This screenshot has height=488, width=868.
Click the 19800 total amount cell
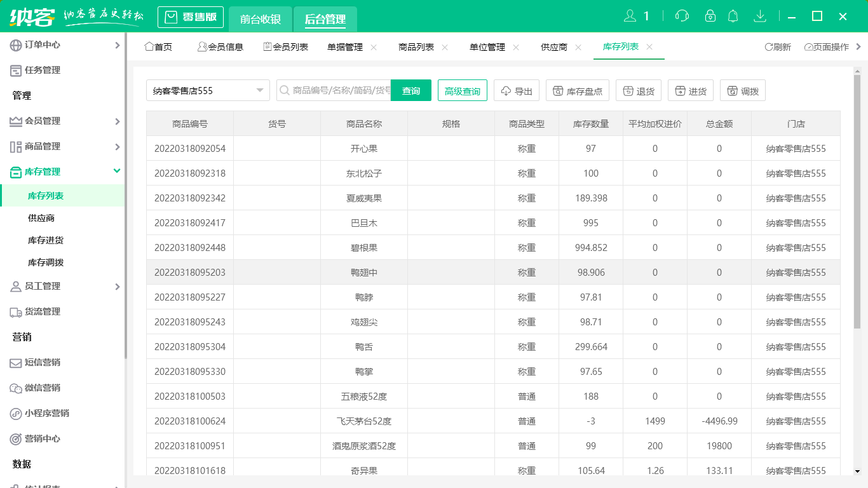(719, 446)
